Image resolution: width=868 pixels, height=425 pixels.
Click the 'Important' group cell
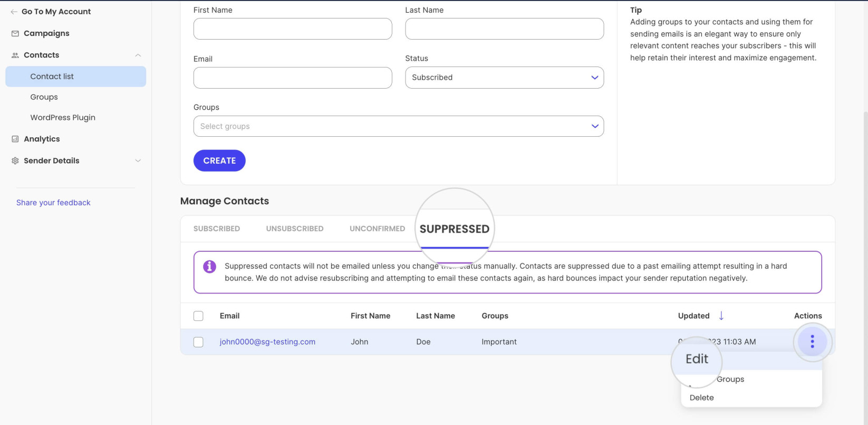(x=499, y=342)
